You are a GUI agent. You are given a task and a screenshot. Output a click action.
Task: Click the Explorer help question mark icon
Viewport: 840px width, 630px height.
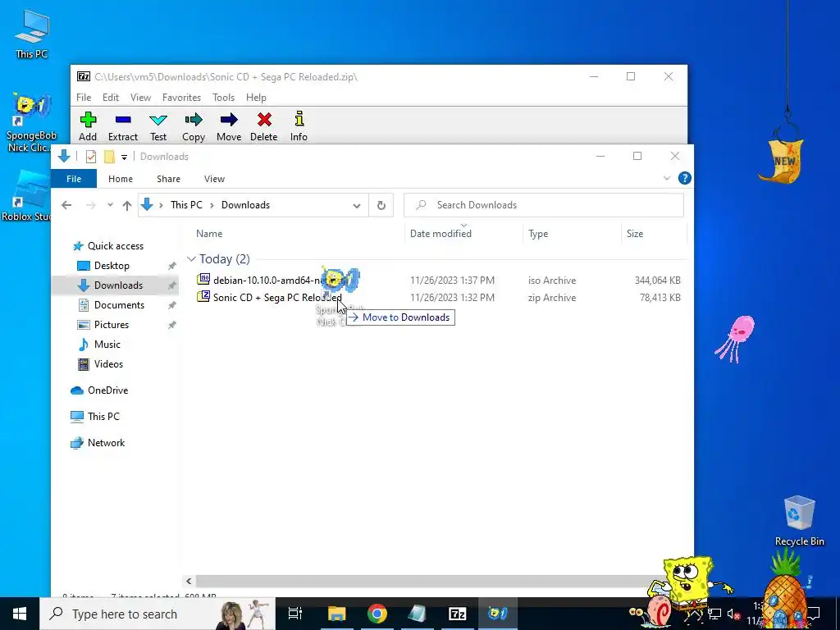point(685,178)
